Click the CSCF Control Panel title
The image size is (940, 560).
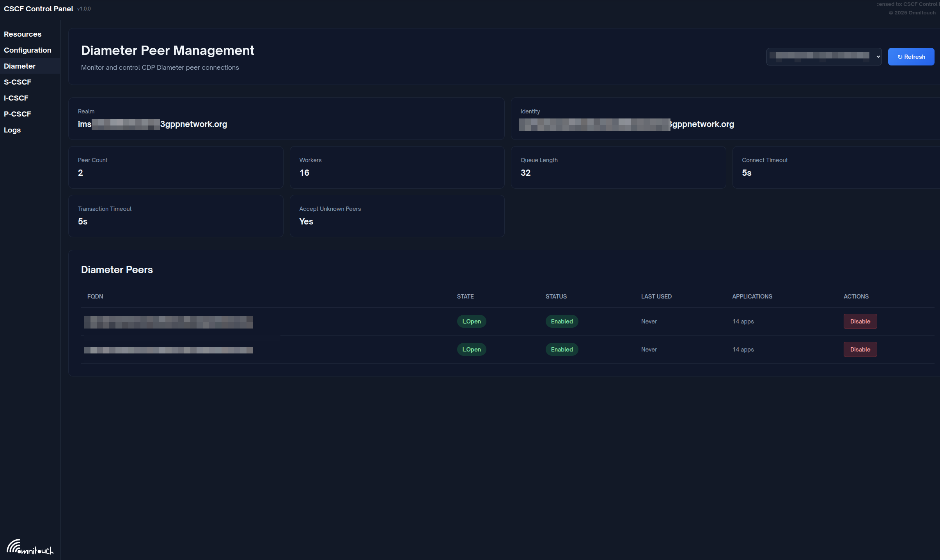coord(38,8)
